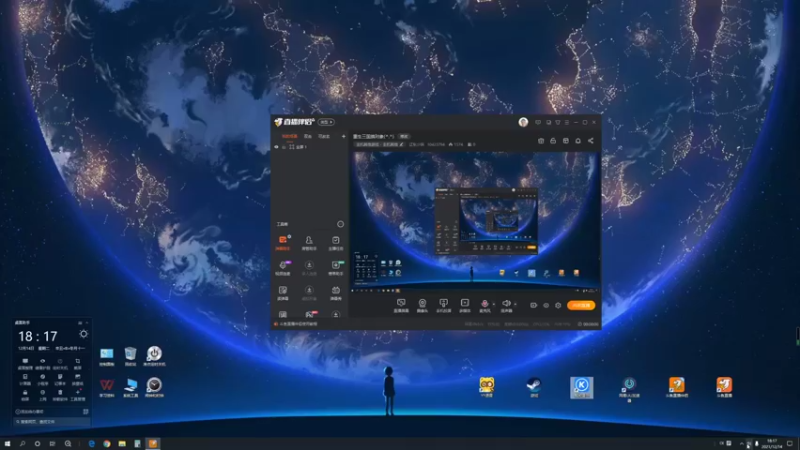Screen dimensions: 800x450
Task: Open the user avatar in the title bar
Action: coord(523,122)
